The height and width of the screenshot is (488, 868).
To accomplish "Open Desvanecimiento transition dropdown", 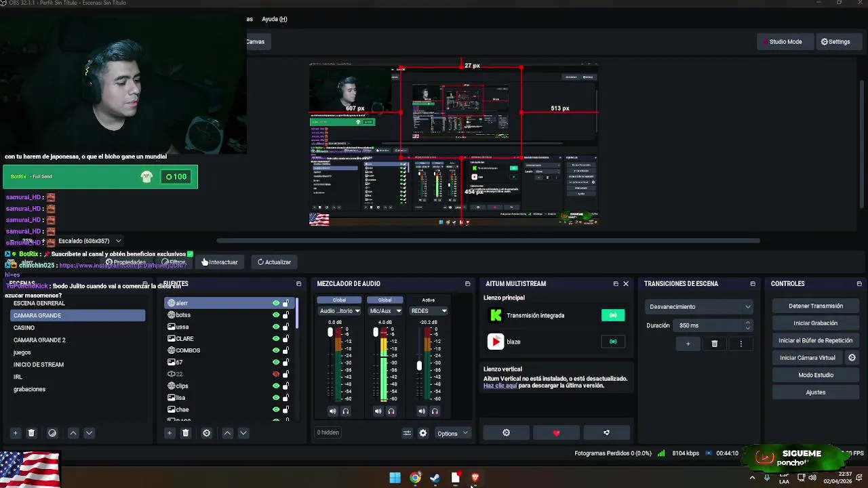I will (x=699, y=307).
